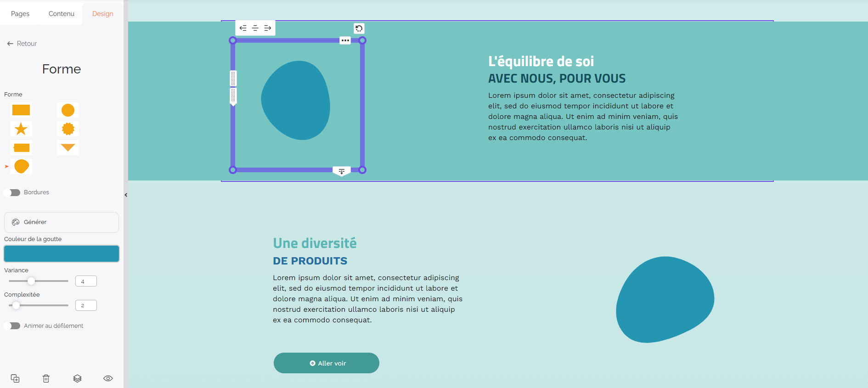
Task: Click the Variance slider handle
Action: [x=31, y=281]
